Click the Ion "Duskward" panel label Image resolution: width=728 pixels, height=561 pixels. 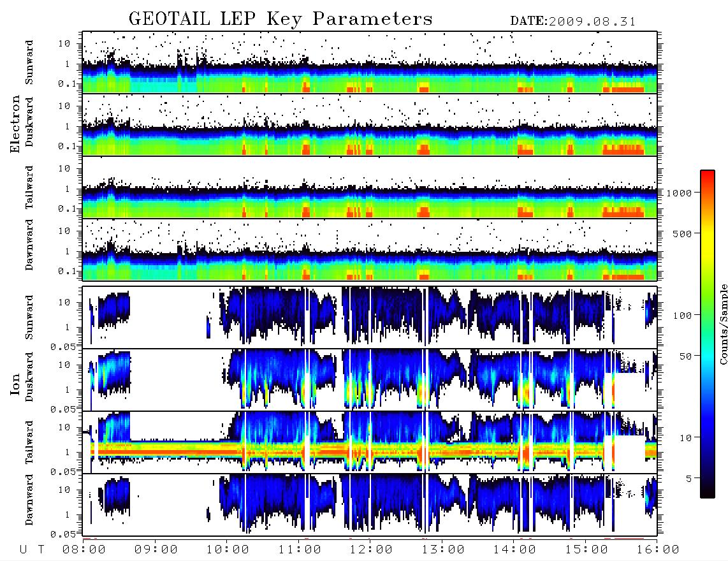(29, 377)
